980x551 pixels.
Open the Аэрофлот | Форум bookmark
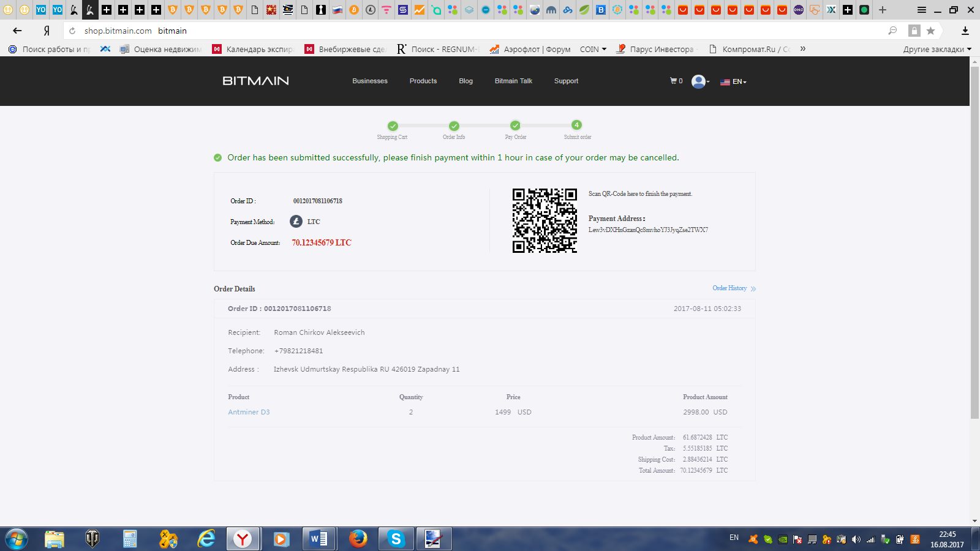point(530,49)
